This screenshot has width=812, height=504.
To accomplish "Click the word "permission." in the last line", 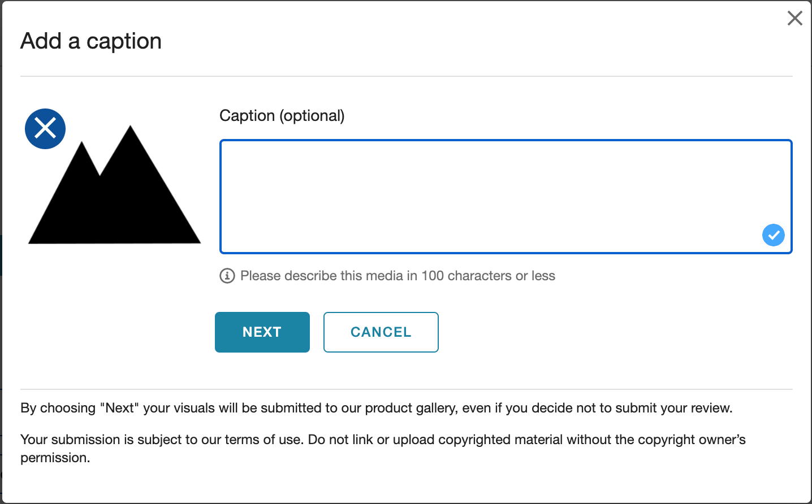I will click(55, 458).
